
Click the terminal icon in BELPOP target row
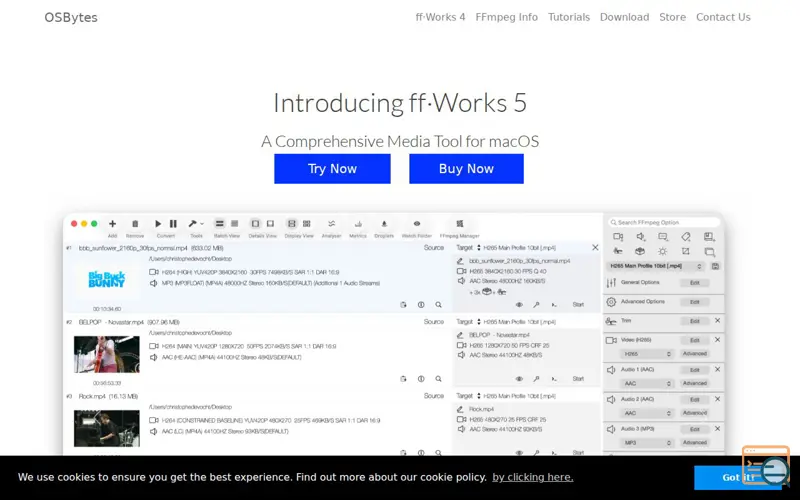(x=554, y=379)
